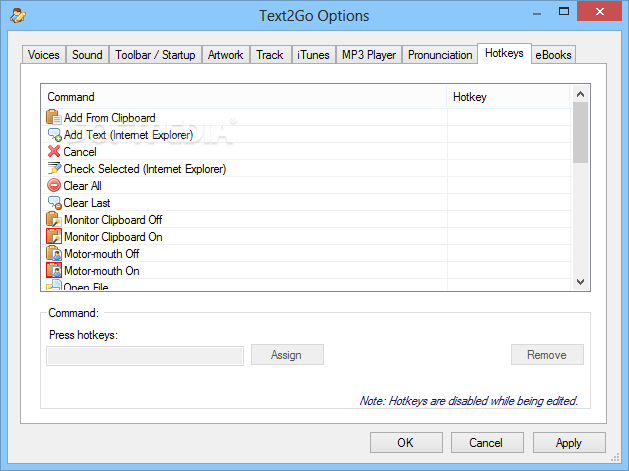Click the Remove hotkey button

pos(547,355)
